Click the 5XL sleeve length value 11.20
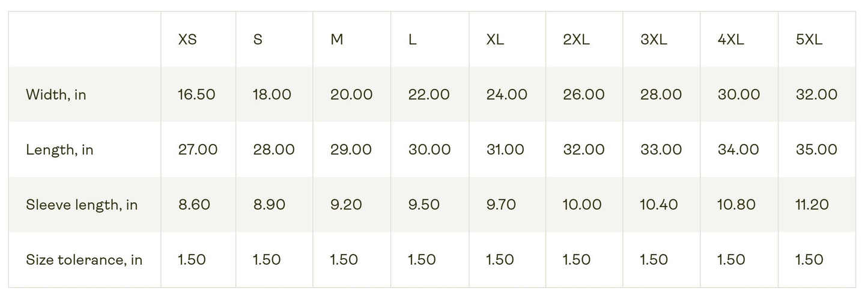This screenshot has height=296, width=868. tap(812, 205)
